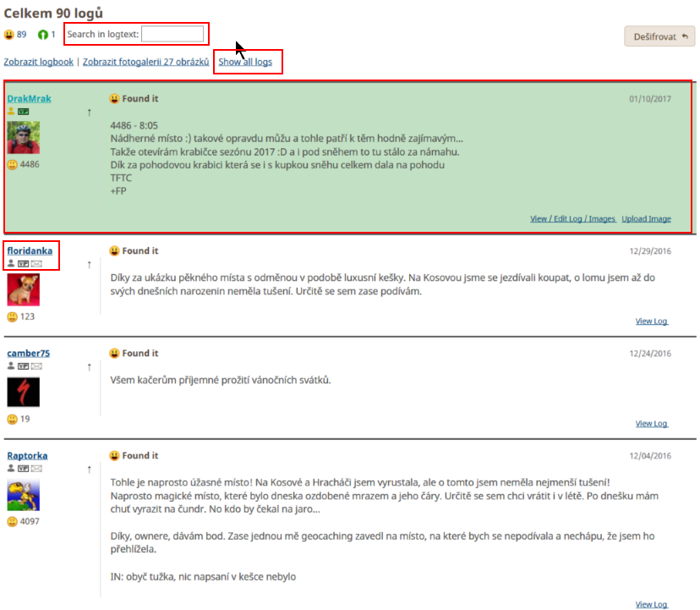Open the Zobrazit logbook link
Screen dimensions: 700x610
tap(39, 63)
